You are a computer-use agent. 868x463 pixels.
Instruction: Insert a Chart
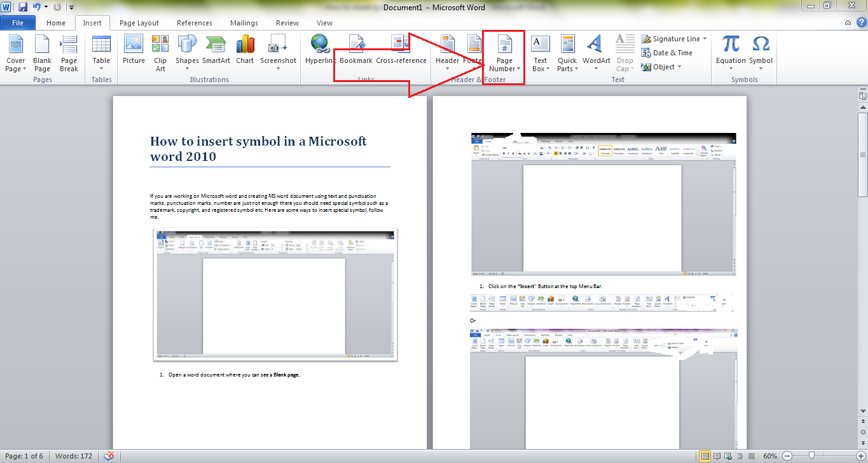245,50
